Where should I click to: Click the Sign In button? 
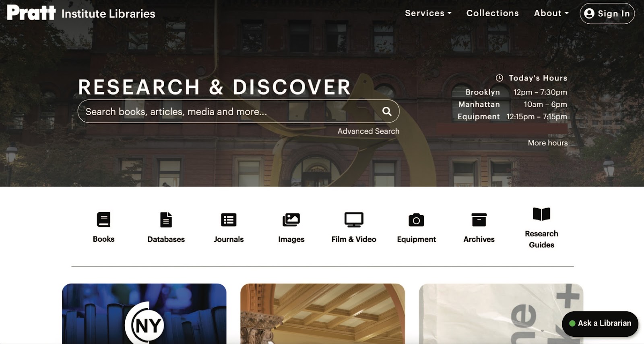[x=607, y=14]
